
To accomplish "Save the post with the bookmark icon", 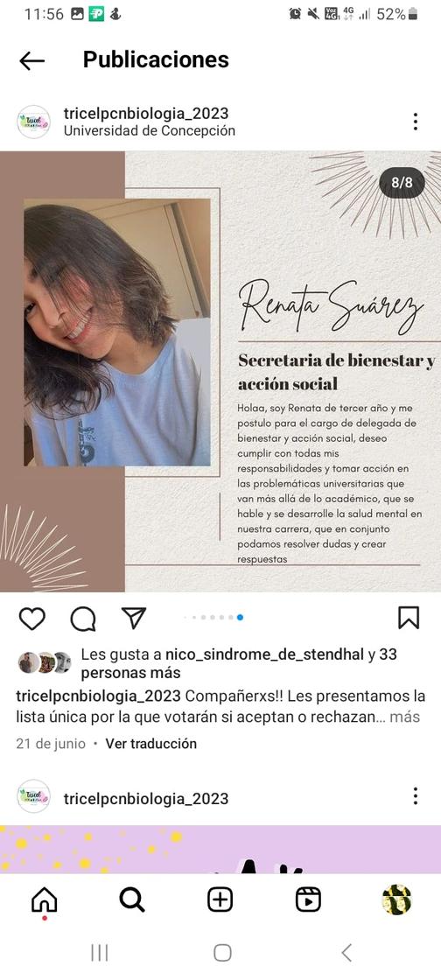I will point(409,618).
